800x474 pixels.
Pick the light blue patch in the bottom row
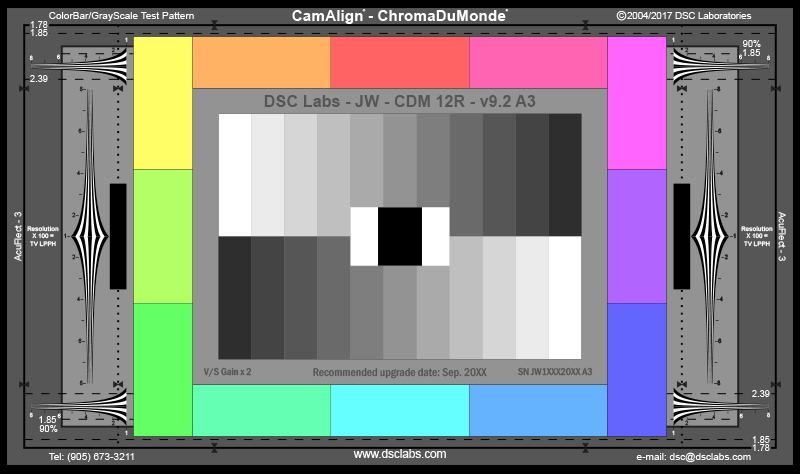tap(538, 411)
